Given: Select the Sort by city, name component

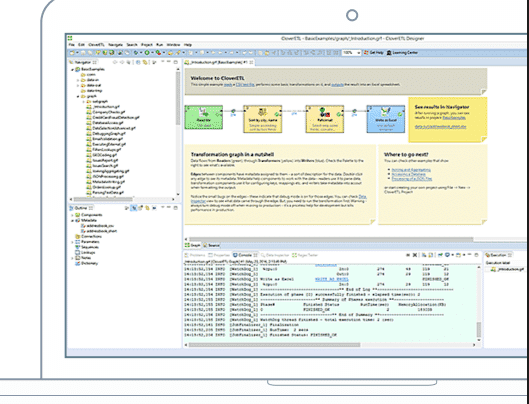Looking at the screenshot, I should 262,119.
